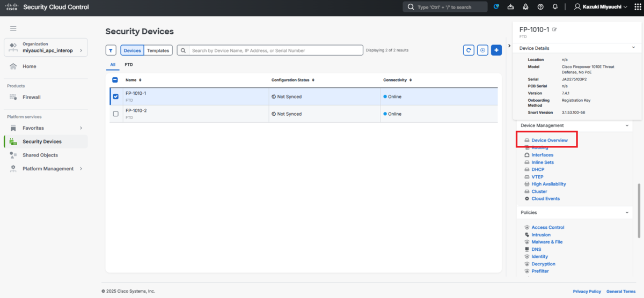Open the Kazuki Miyauchi user dropdown
This screenshot has height=298, width=644.
(x=601, y=7)
